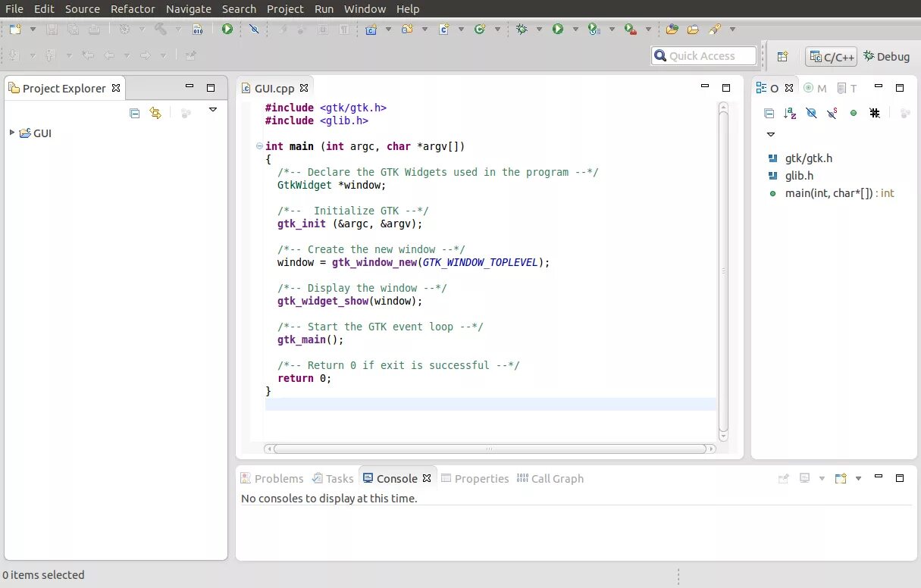Sort the Outline members alphabetically

[789, 113]
